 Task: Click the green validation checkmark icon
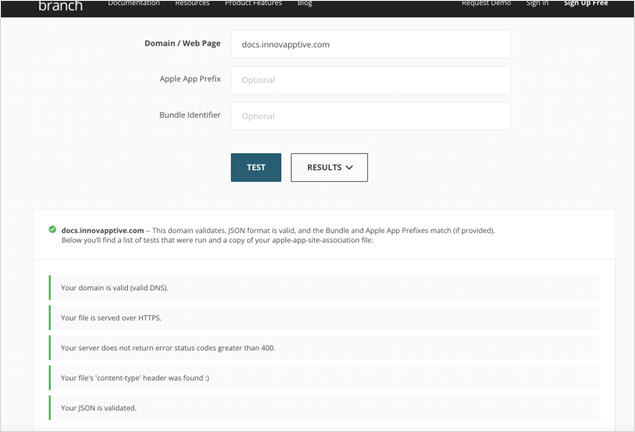coord(52,230)
